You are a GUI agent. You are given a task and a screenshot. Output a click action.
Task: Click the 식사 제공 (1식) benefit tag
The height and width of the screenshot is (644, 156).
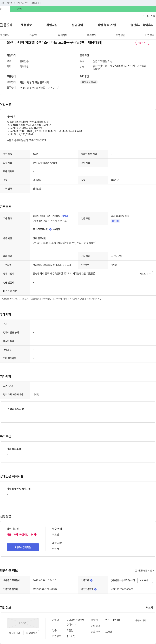(x=89, y=82)
